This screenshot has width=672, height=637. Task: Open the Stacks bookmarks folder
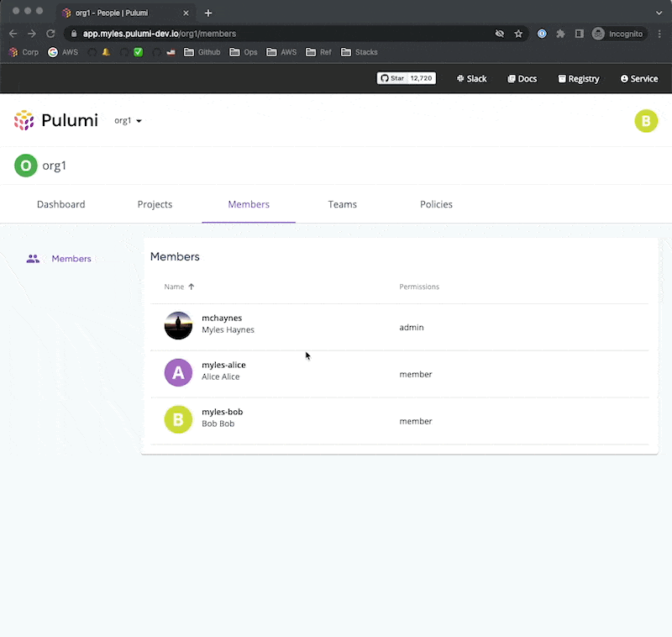[x=360, y=52]
